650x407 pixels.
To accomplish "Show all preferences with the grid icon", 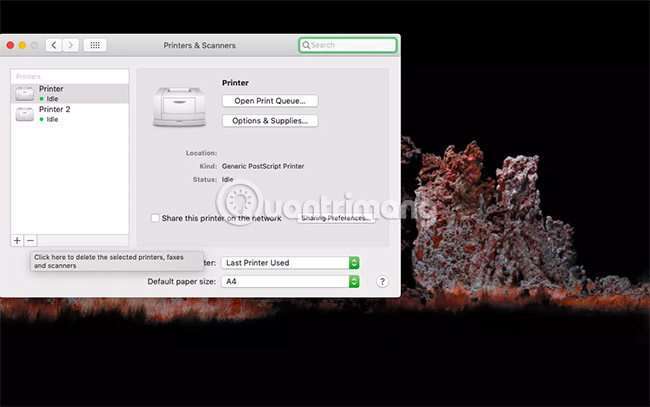I will pos(95,45).
